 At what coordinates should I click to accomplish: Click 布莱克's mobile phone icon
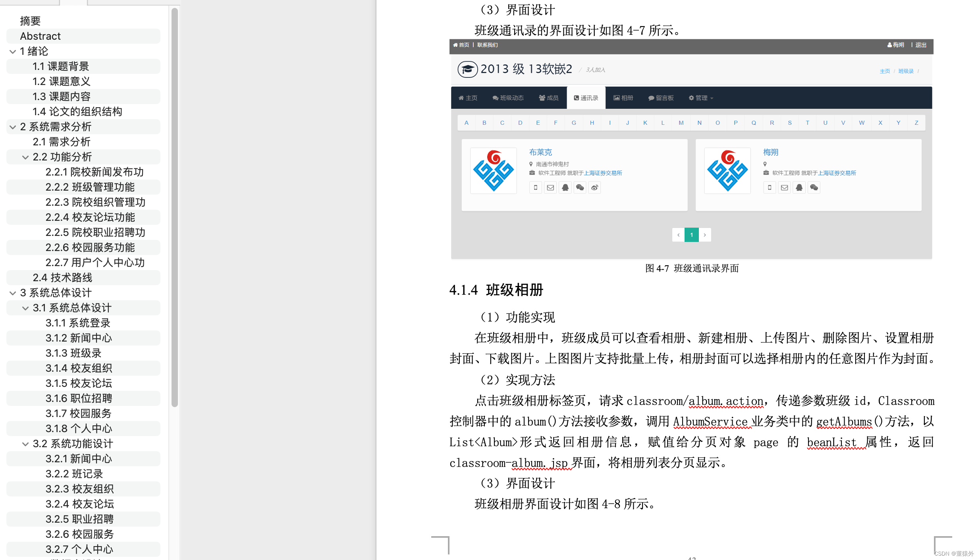pyautogui.click(x=536, y=187)
